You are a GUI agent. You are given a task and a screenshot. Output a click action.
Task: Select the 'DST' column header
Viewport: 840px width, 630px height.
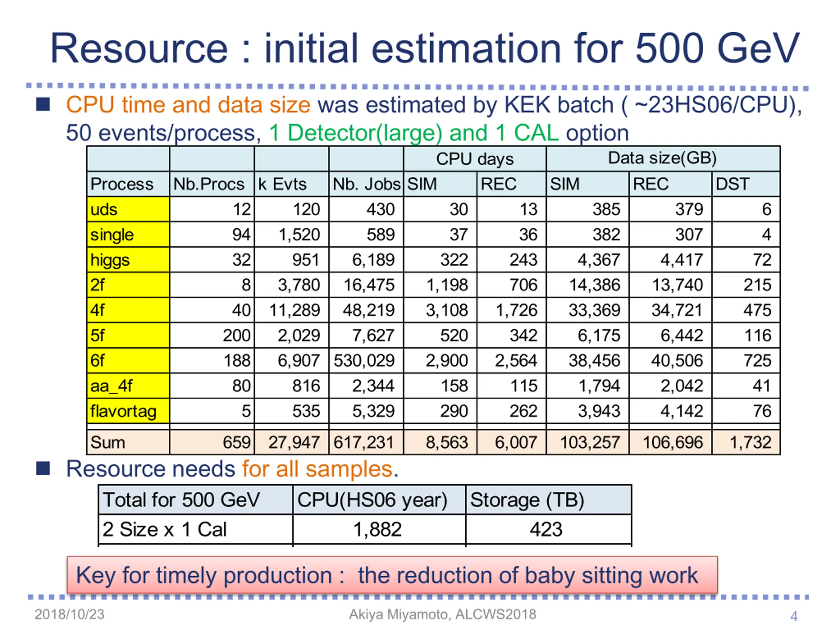[746, 184]
